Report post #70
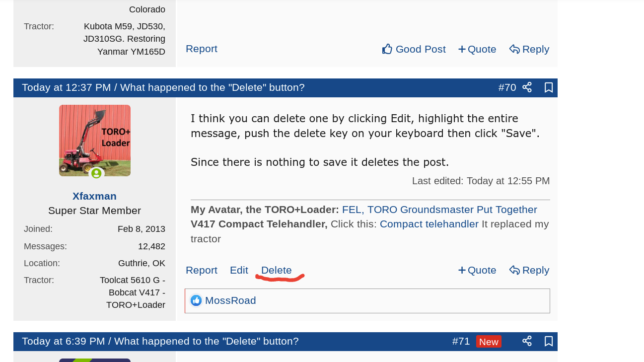 click(202, 270)
